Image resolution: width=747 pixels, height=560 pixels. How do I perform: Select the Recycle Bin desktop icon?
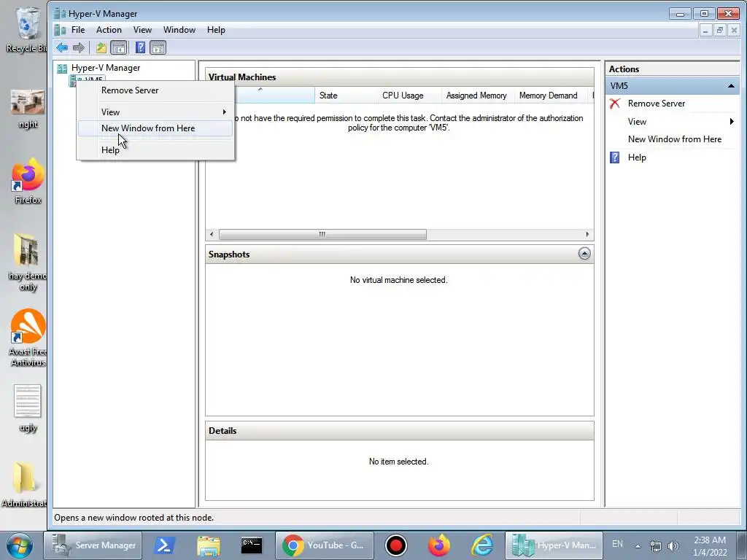(27, 29)
